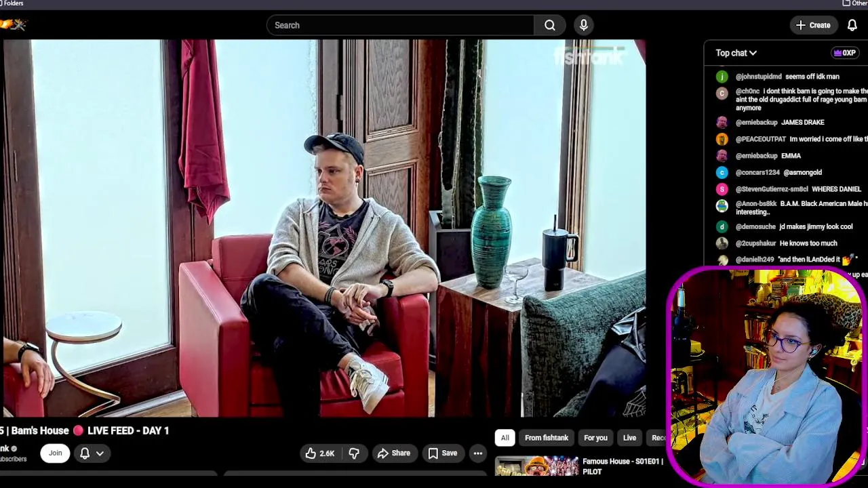The width and height of the screenshot is (868, 488).
Task: Click PEACEOUTPAT avatar in chat
Action: 722,139
